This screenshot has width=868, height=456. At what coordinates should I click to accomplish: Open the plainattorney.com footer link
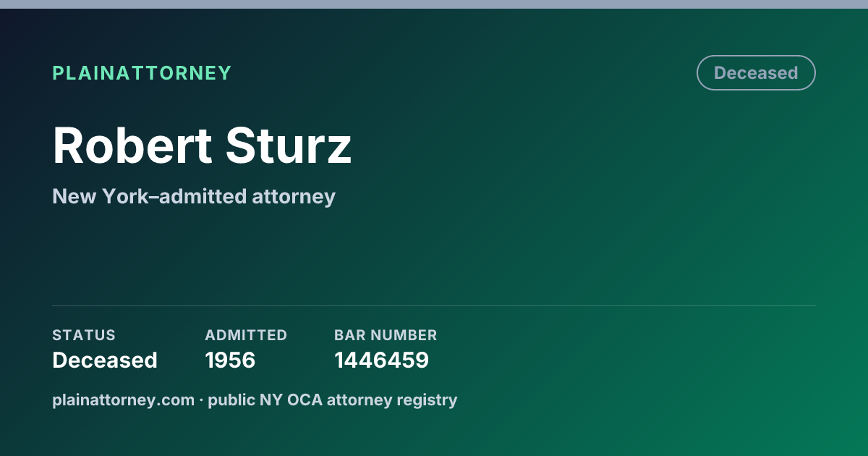point(124,400)
